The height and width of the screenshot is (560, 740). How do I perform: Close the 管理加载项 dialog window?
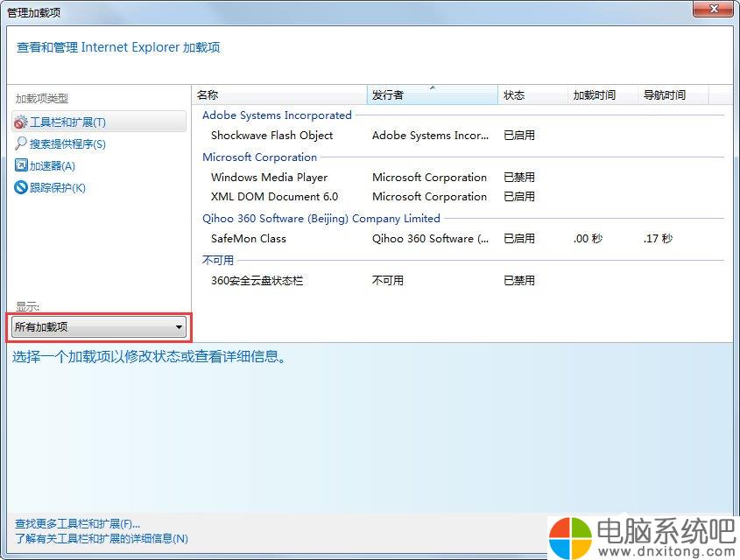point(713,9)
